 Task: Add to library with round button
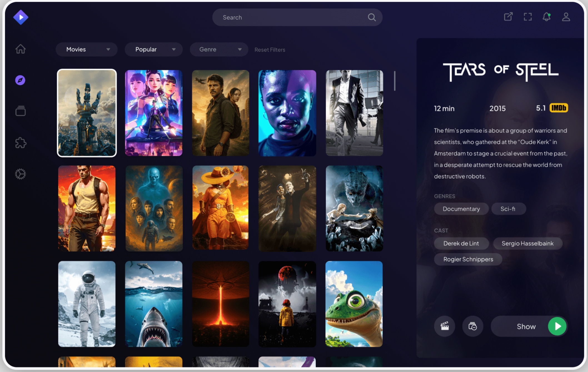coord(472,326)
